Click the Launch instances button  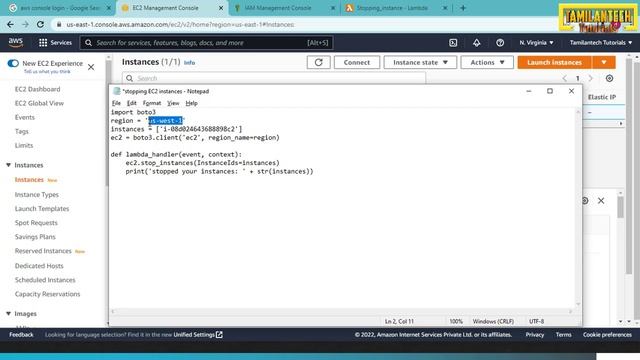pos(554,62)
